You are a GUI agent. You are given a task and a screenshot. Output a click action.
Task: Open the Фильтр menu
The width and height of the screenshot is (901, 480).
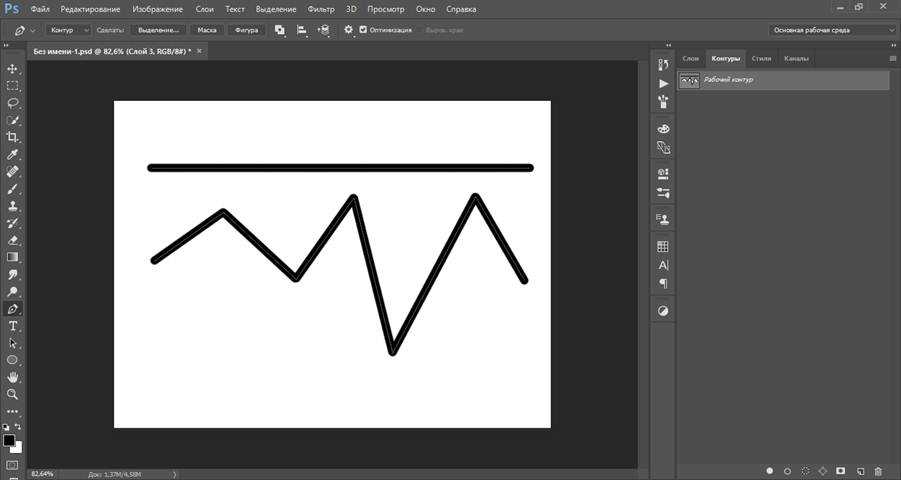coord(321,8)
